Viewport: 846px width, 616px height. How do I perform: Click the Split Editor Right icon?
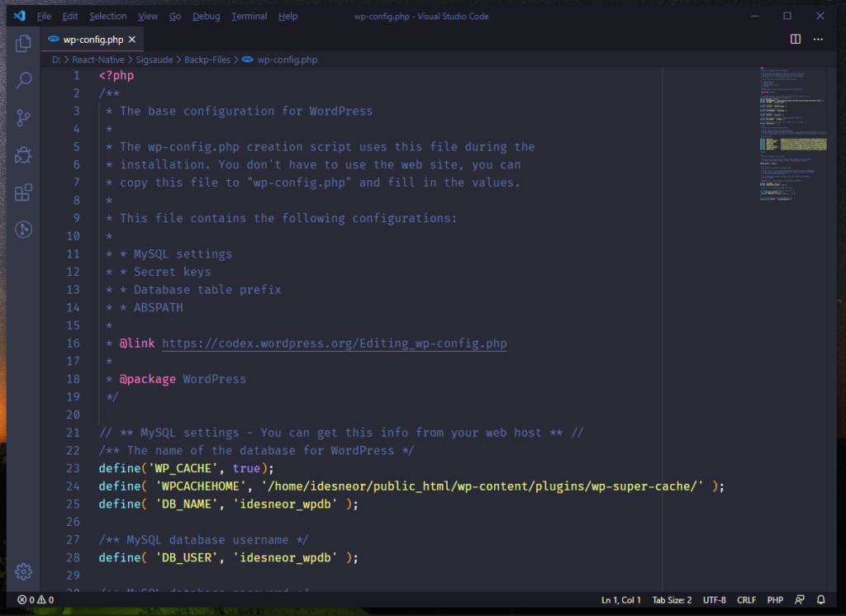coord(796,39)
